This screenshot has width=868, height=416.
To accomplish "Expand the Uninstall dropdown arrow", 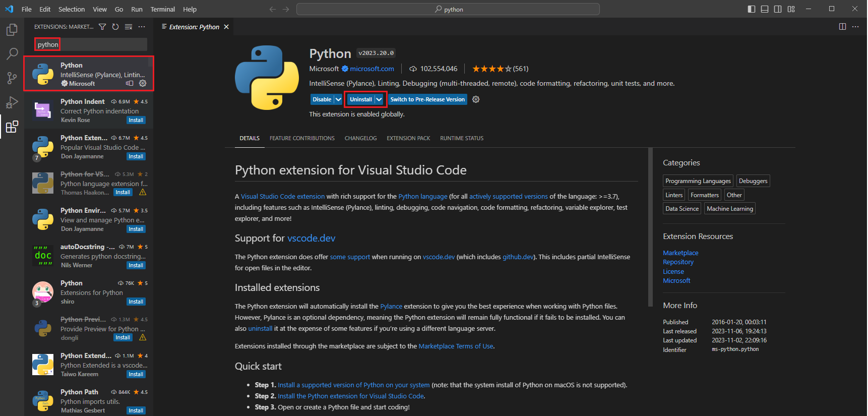I will point(379,99).
